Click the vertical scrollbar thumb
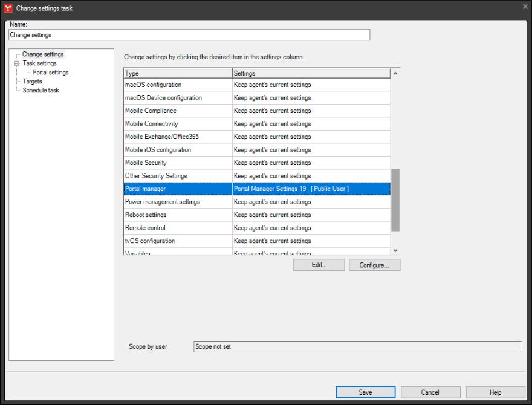532x405 pixels. (x=395, y=199)
